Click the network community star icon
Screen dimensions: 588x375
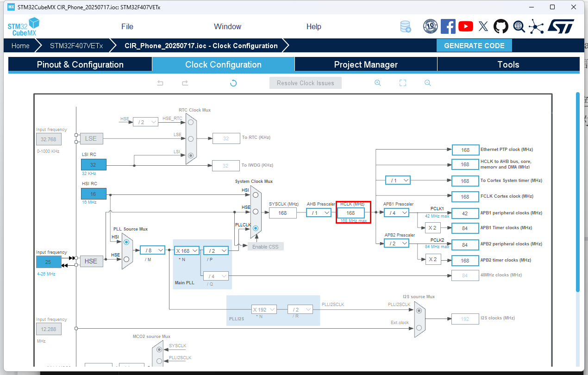pos(536,26)
